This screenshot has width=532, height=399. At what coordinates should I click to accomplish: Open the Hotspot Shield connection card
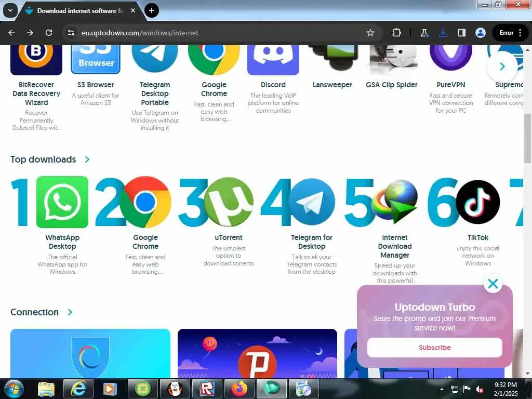coord(90,353)
